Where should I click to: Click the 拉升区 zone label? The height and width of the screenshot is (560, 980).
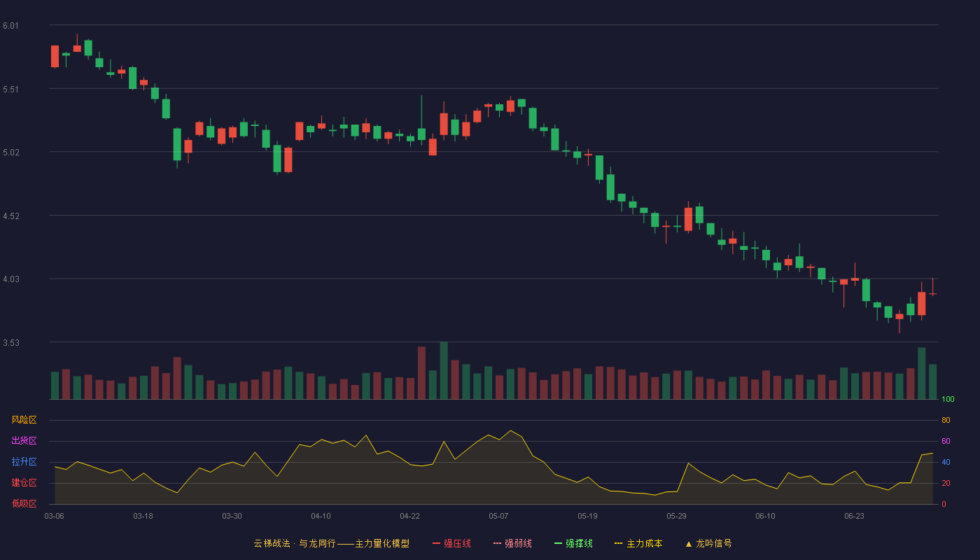point(24,462)
